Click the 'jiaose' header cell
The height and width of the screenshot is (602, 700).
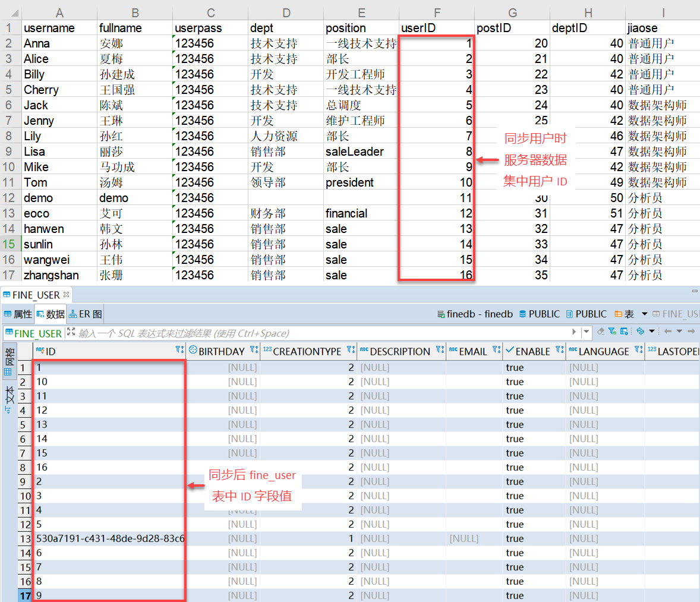click(663, 28)
